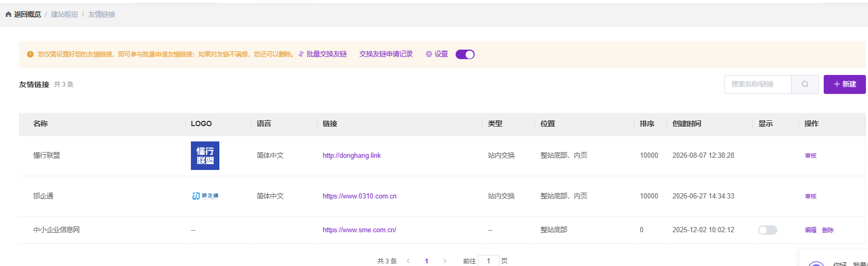Toggle display switch for 中小企业信息网

pos(768,230)
